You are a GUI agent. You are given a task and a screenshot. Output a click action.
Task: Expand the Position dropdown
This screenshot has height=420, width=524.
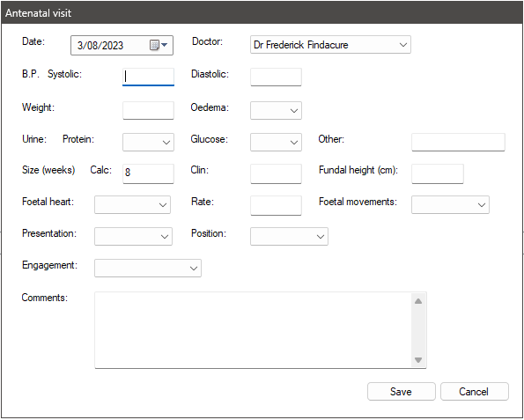[x=289, y=236]
